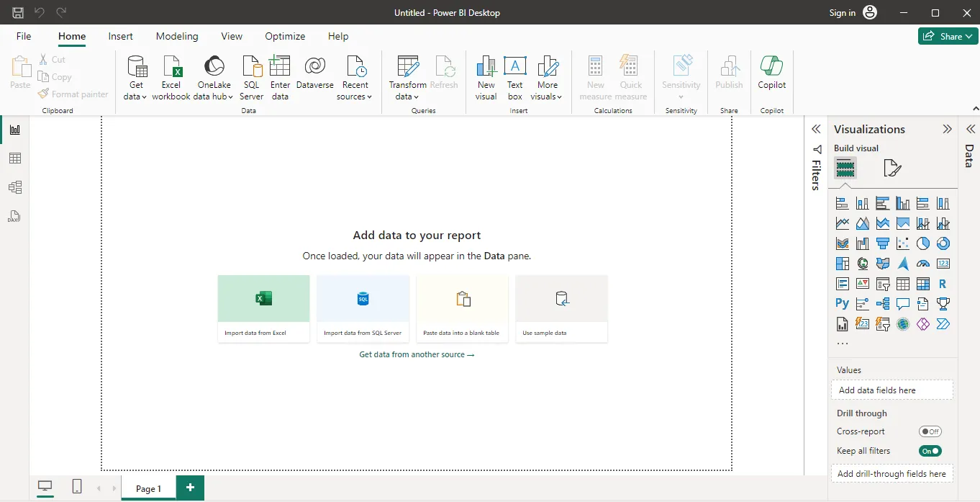This screenshot has width=980, height=502.
Task: Go to the View ribbon tab
Action: pyautogui.click(x=232, y=36)
